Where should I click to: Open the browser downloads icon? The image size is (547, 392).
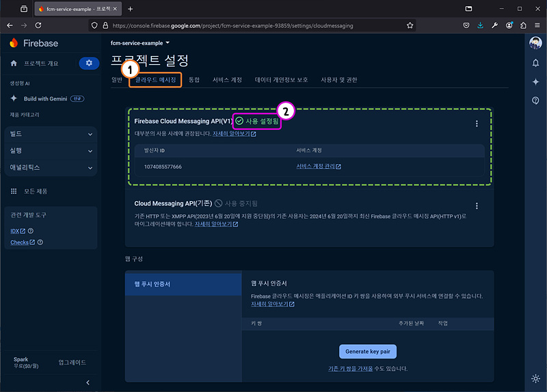pos(481,25)
